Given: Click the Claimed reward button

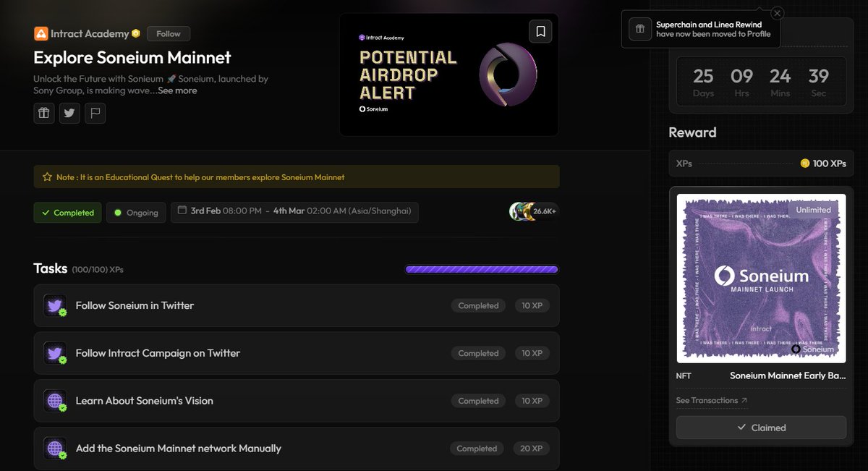Looking at the screenshot, I should (761, 428).
